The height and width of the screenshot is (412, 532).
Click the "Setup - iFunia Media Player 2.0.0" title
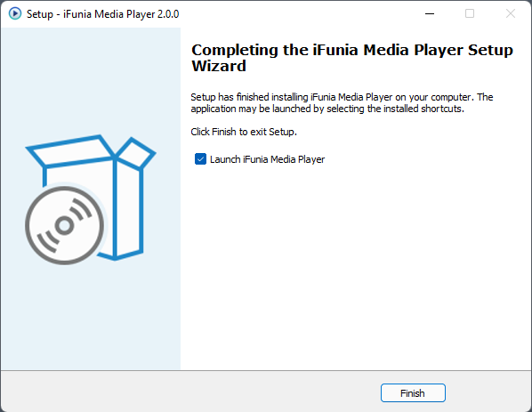coord(102,14)
